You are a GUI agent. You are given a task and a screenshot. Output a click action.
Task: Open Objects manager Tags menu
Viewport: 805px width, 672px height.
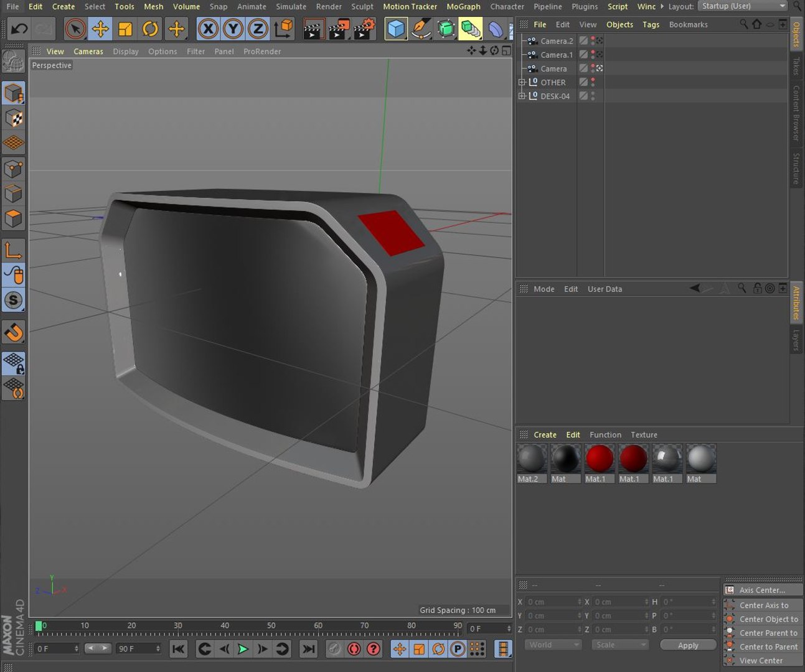tap(651, 24)
